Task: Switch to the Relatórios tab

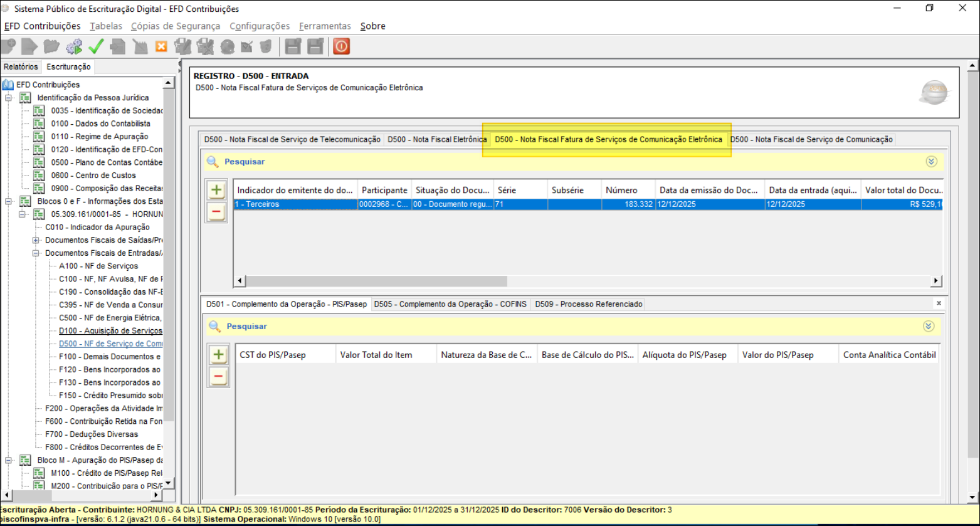Action: pyautogui.click(x=21, y=66)
